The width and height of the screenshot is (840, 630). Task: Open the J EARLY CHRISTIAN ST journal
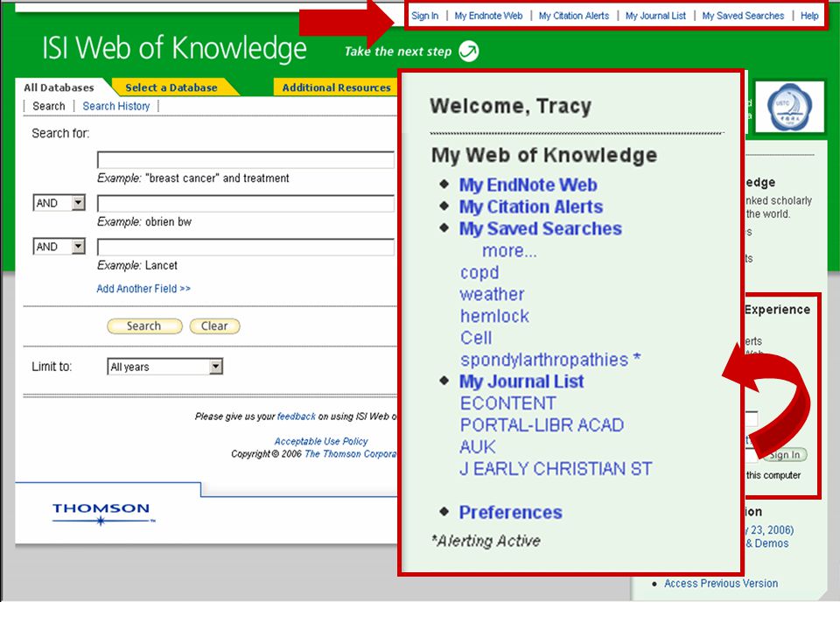pyautogui.click(x=556, y=469)
